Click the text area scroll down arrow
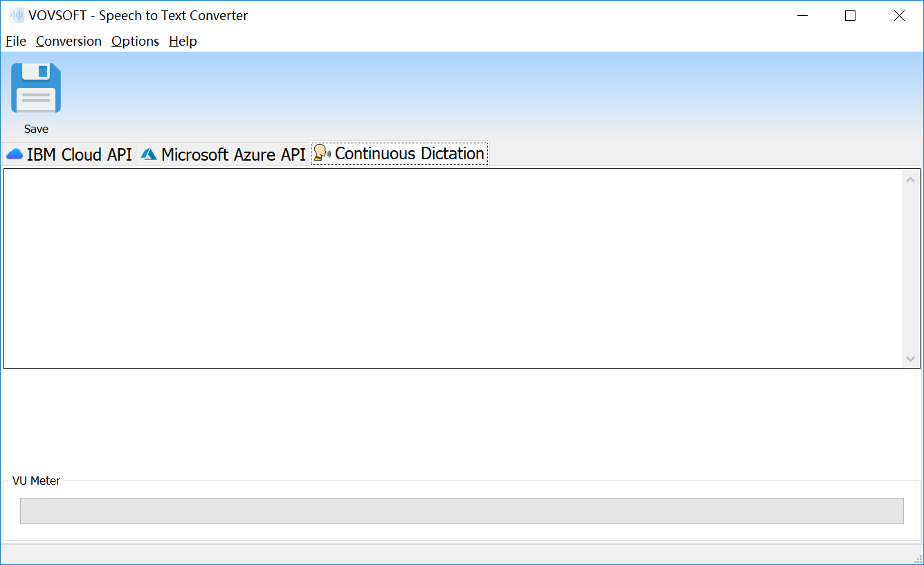 pos(911,359)
